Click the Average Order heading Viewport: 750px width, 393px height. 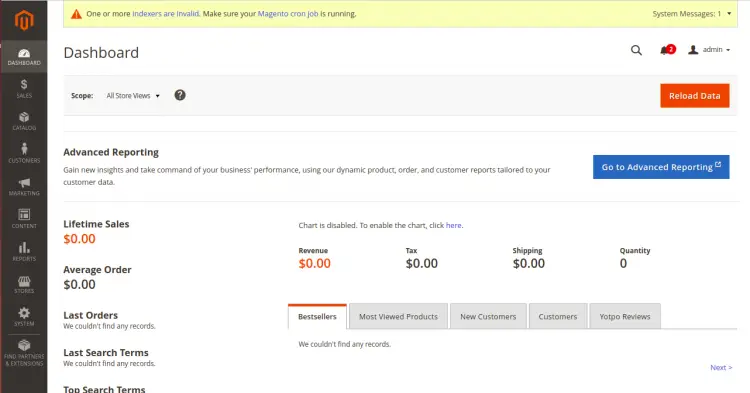97,270
